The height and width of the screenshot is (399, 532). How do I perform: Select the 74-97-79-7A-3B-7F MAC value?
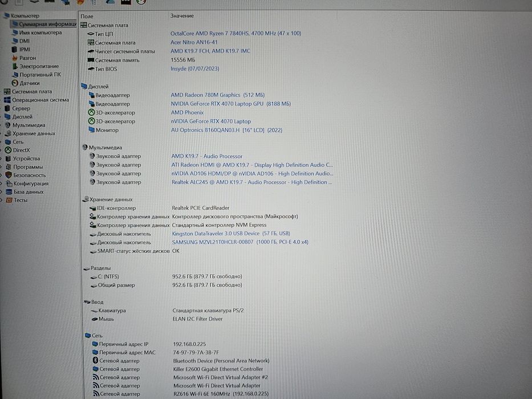pyautogui.click(x=196, y=352)
